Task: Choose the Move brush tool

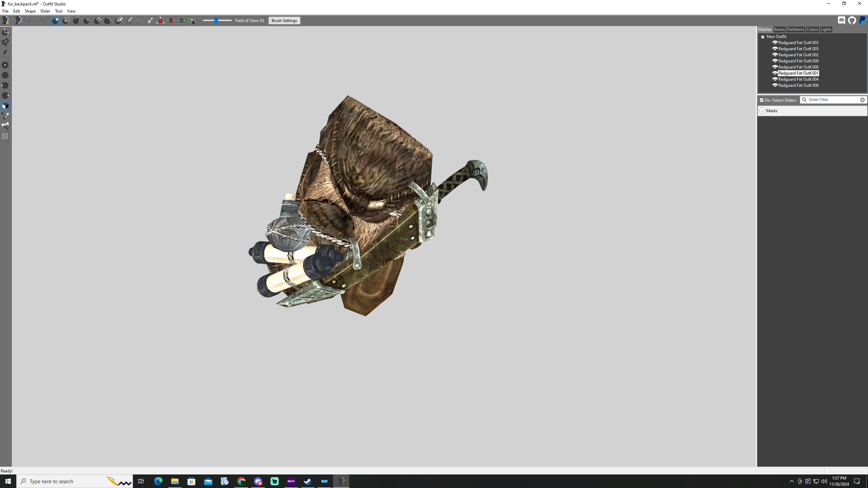Action: (x=97, y=20)
